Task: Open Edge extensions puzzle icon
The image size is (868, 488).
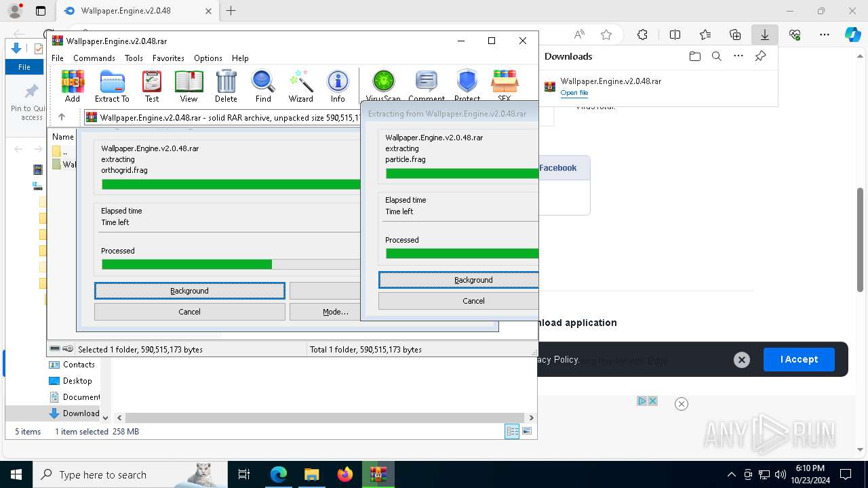Action: 642,35
